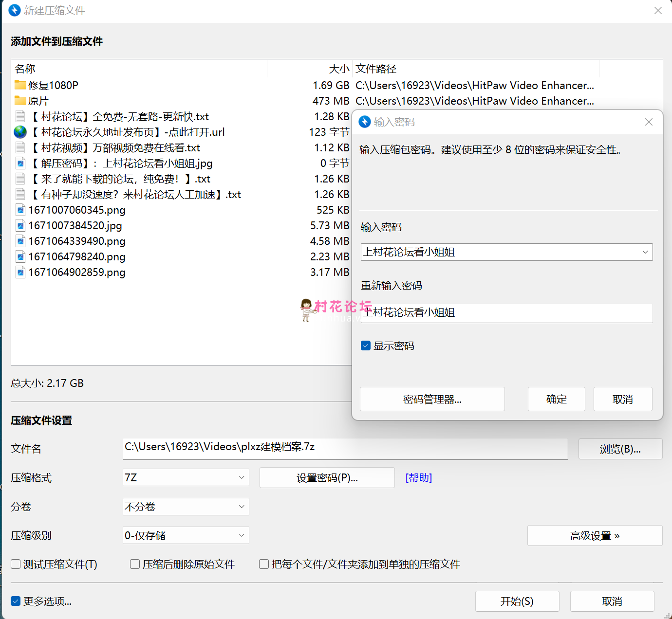Click the app logo in 输入密码 dialog title
This screenshot has width=672, height=619.
[x=365, y=122]
